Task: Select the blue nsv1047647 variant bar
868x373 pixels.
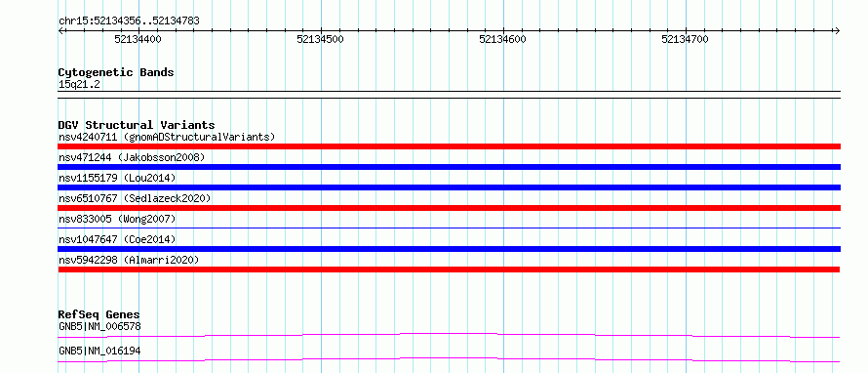Action: click(x=449, y=249)
